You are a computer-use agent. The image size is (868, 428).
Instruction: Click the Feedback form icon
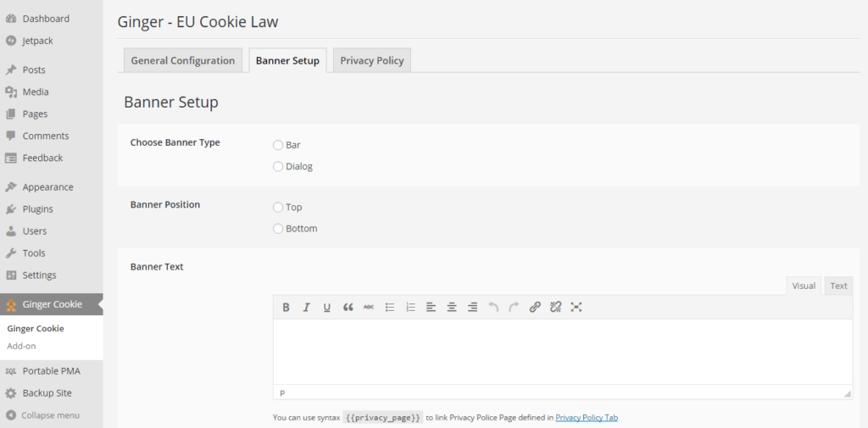tap(10, 158)
